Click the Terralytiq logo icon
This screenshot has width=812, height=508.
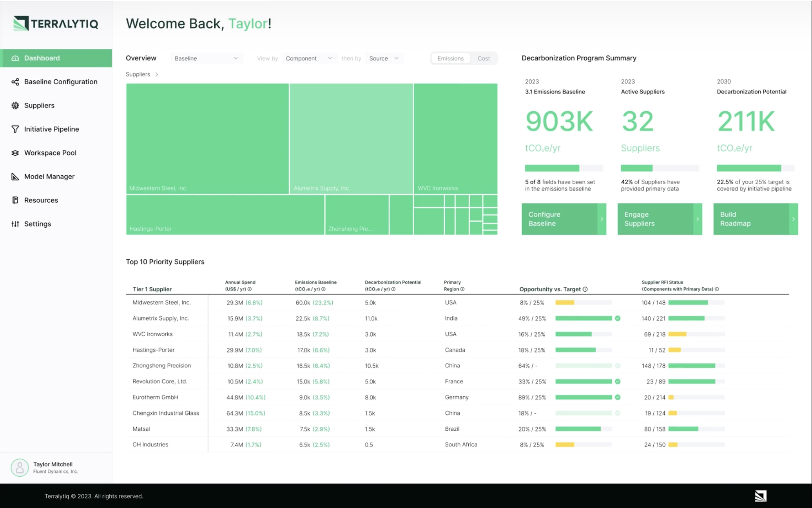click(21, 24)
